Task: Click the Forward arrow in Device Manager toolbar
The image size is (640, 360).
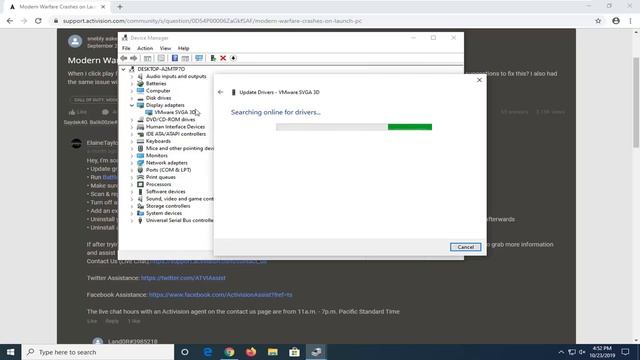Action: click(x=133, y=58)
